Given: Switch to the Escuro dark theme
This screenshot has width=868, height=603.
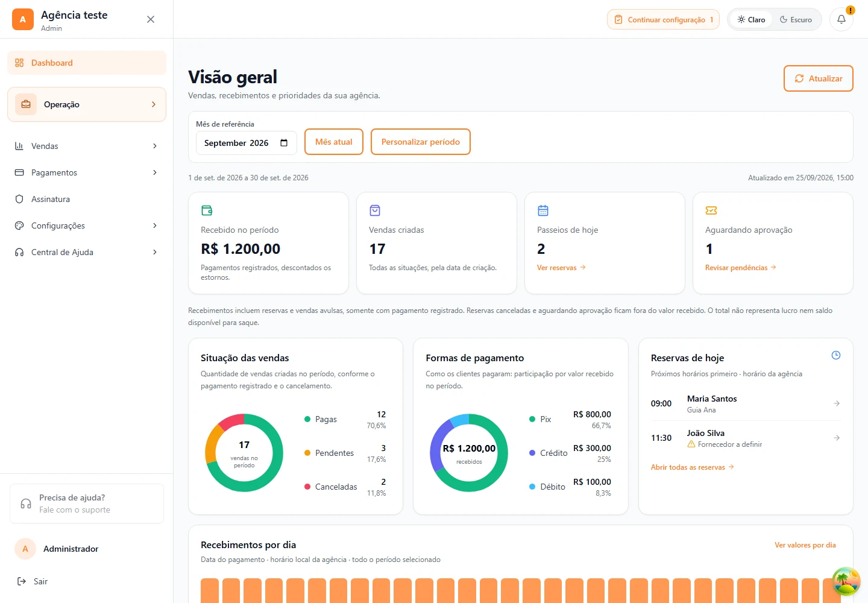Looking at the screenshot, I should pyautogui.click(x=796, y=19).
